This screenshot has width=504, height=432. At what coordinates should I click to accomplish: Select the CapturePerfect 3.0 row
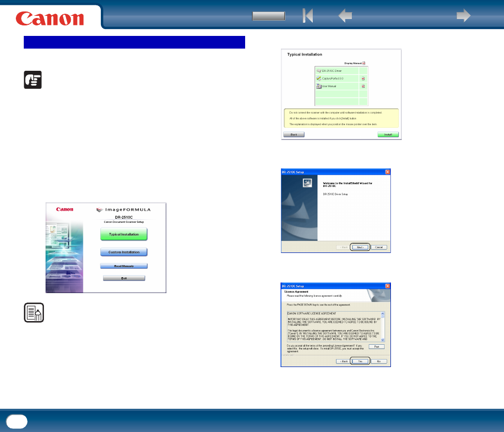click(341, 79)
